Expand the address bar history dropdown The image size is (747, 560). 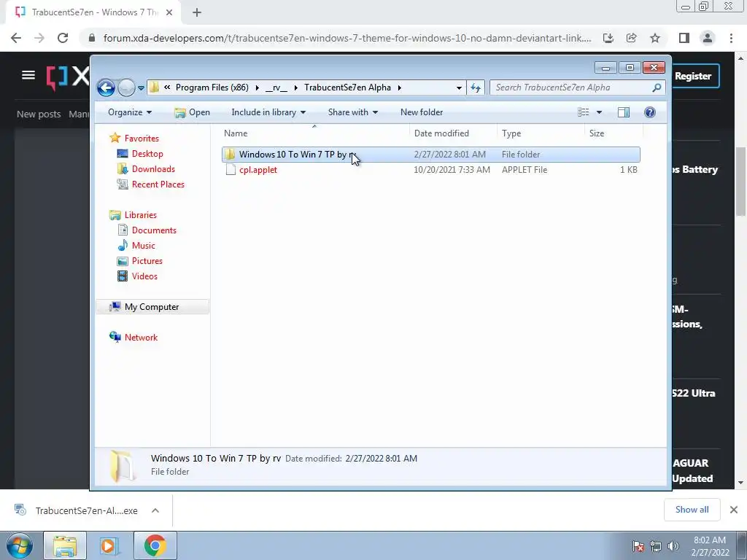pos(459,87)
